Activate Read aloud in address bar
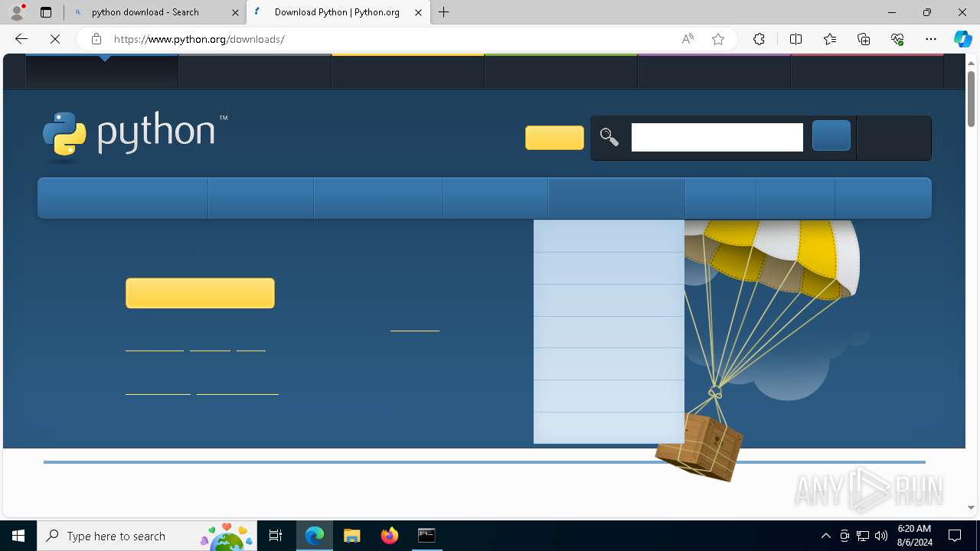This screenshot has height=551, width=980. point(688,39)
